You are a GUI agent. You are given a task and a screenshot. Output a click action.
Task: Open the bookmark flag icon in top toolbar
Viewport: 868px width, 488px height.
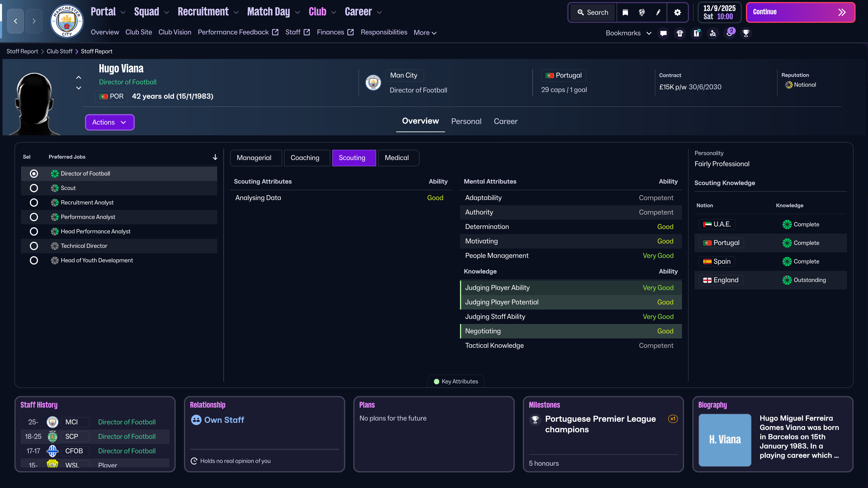pyautogui.click(x=625, y=12)
